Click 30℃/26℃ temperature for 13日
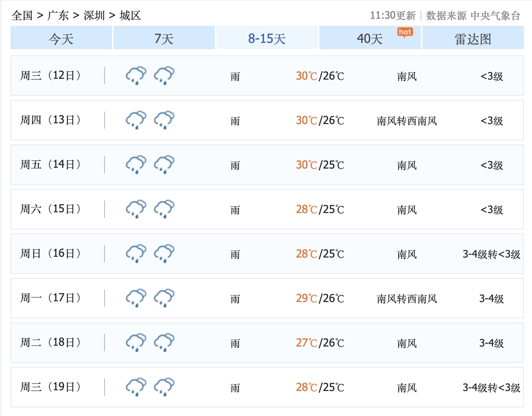 pyautogui.click(x=320, y=121)
